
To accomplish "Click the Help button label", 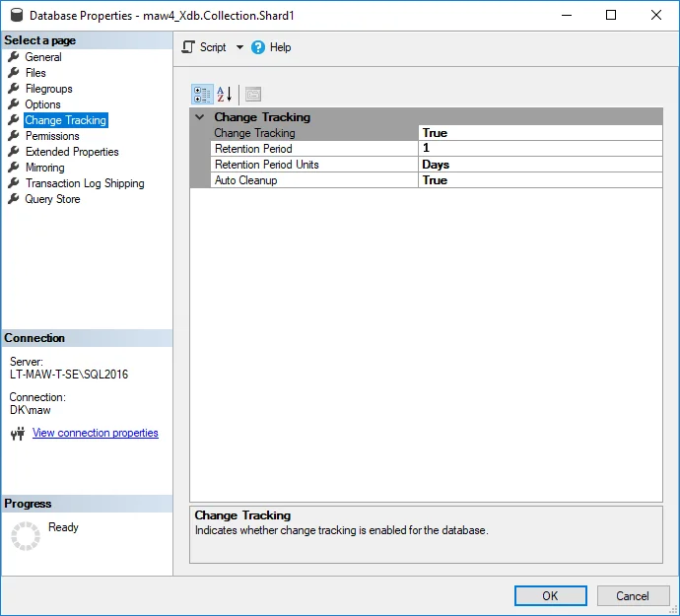I will [280, 47].
